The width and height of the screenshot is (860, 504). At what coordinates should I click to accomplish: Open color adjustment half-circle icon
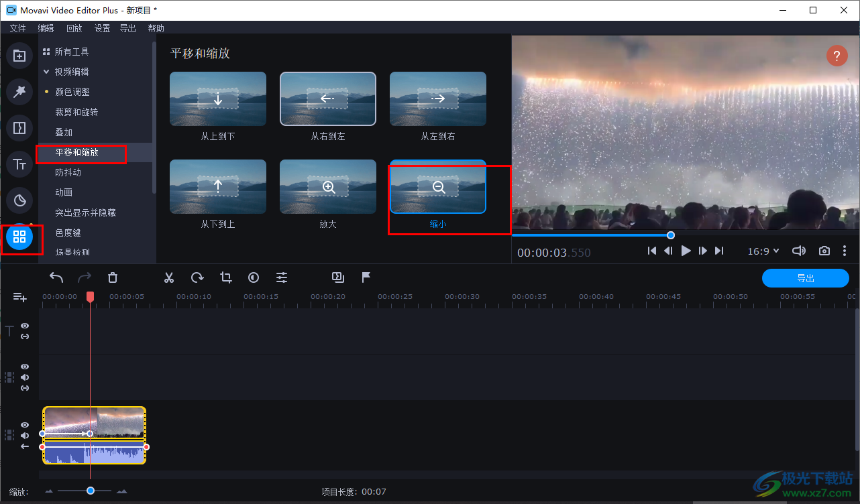[x=254, y=277]
